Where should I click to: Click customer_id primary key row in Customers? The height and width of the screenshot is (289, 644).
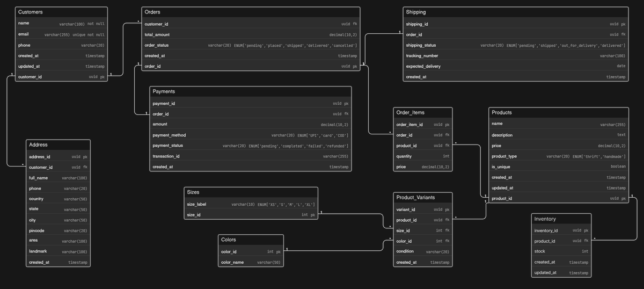61,77
